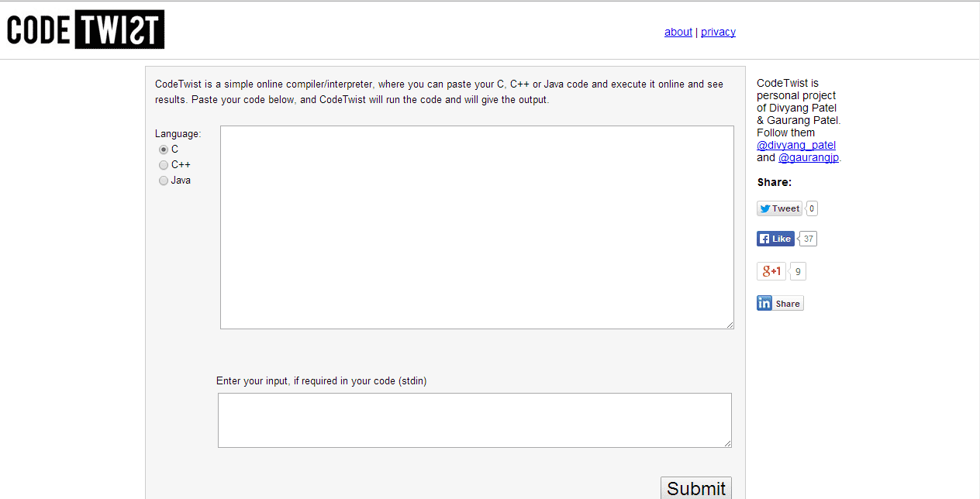Viewport: 980px width, 499px height.
Task: Visit the @gaurangjp profile link
Action: (809, 157)
